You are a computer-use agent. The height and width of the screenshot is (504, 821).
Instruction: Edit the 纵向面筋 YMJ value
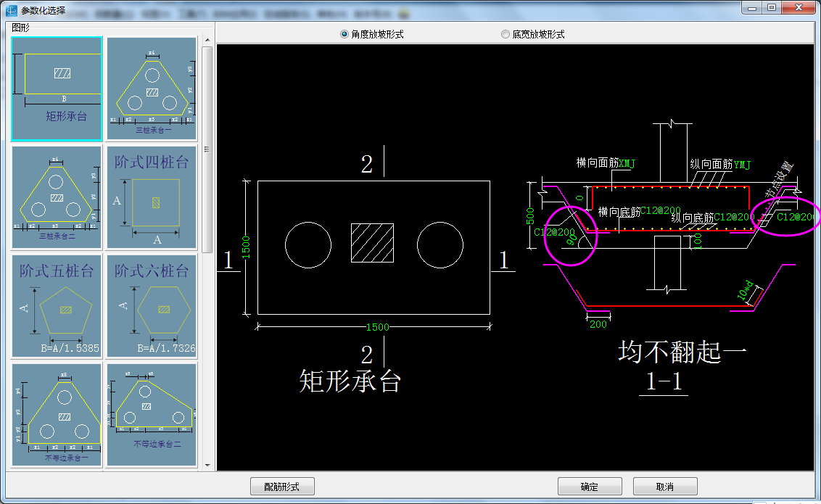pyautogui.click(x=742, y=165)
